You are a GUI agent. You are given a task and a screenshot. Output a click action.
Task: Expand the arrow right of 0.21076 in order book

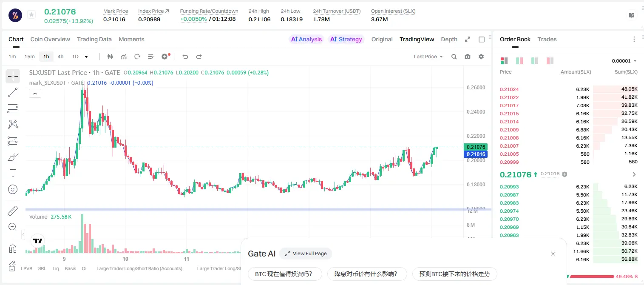tap(634, 174)
